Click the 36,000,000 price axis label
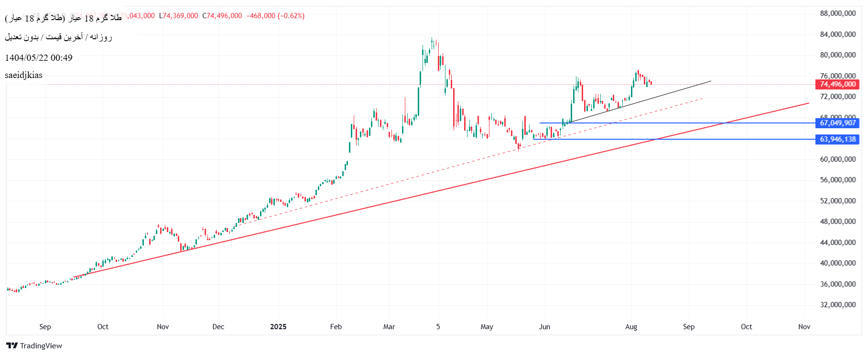Image resolution: width=868 pixels, height=356 pixels. (x=838, y=284)
